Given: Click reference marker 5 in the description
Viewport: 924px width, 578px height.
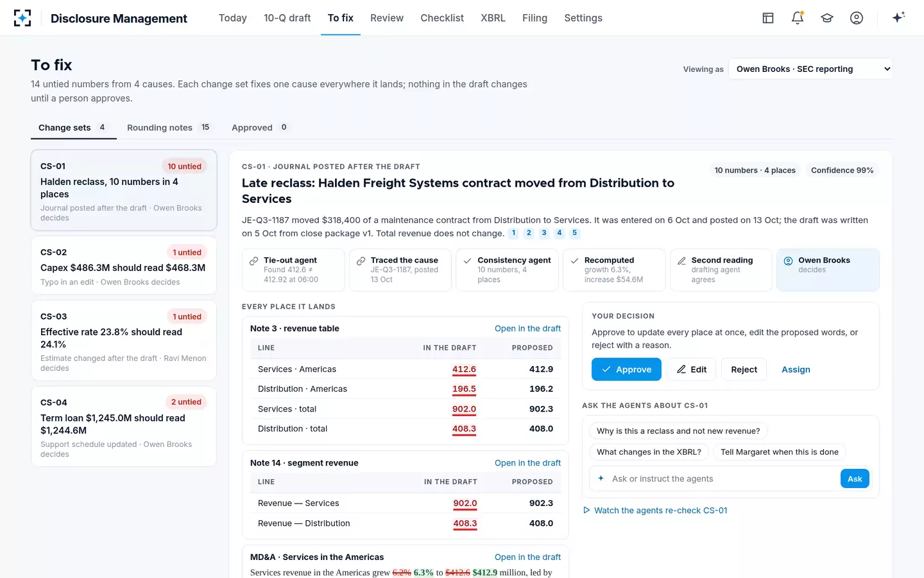Looking at the screenshot, I should (574, 233).
